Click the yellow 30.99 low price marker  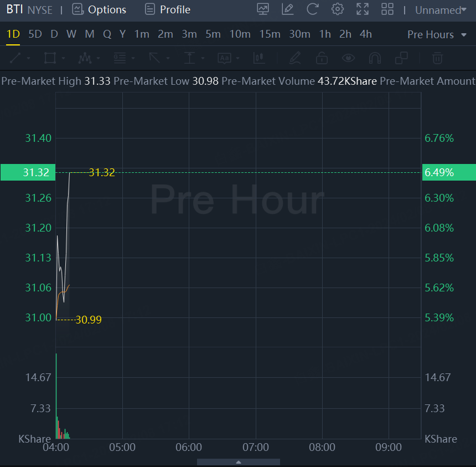click(89, 320)
